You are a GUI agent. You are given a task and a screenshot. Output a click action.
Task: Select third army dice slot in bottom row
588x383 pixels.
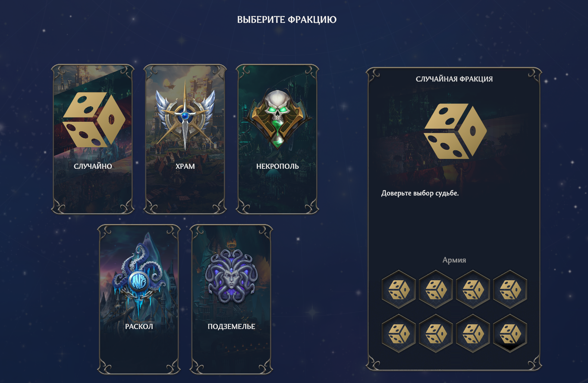473,333
